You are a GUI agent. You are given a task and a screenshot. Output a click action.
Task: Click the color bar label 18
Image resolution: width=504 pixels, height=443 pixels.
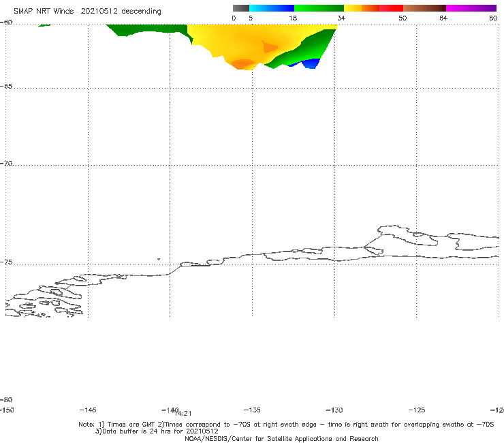293,18
